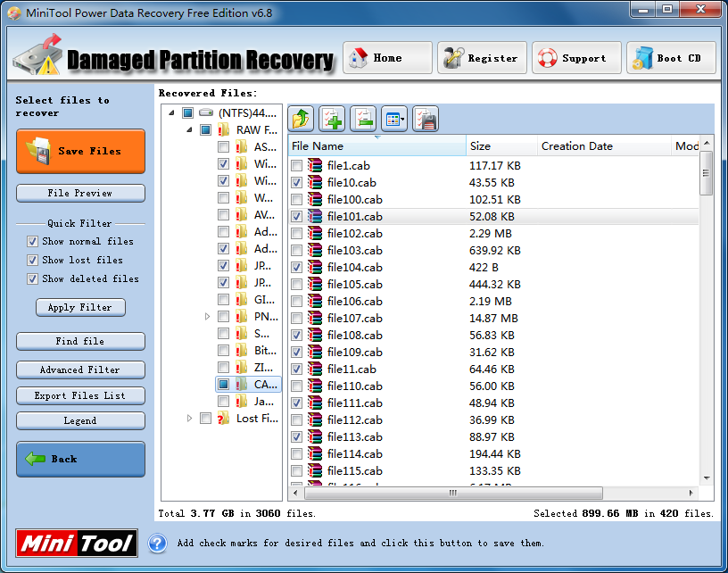Click the NTFS drive icon in tree
Screen dimensions: 728x573
coord(206,112)
